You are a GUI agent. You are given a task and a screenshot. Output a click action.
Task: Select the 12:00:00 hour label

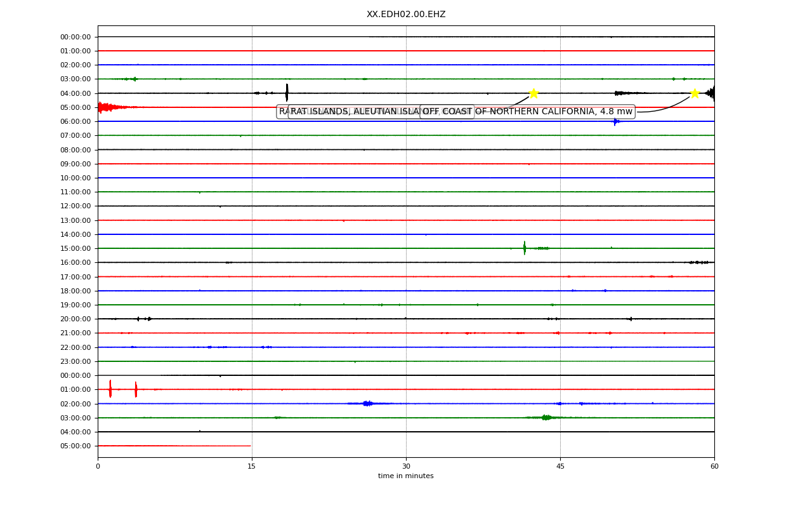coord(75,206)
